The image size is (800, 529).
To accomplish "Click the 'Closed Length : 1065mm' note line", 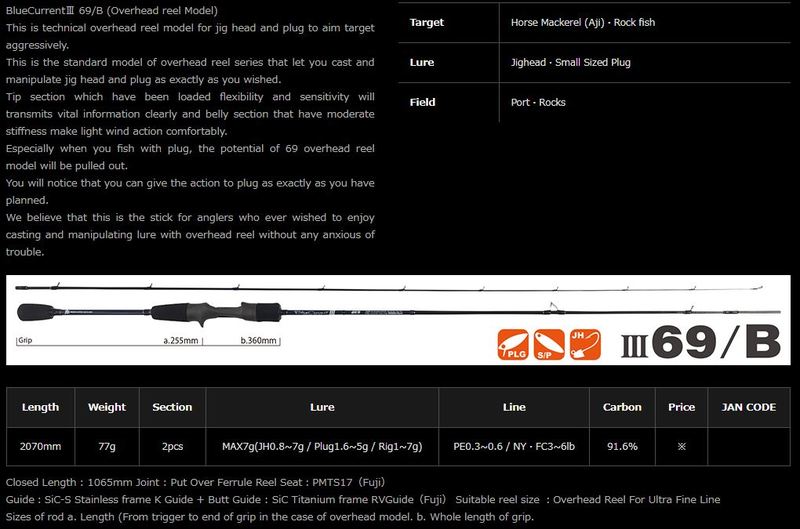I will point(195,482).
